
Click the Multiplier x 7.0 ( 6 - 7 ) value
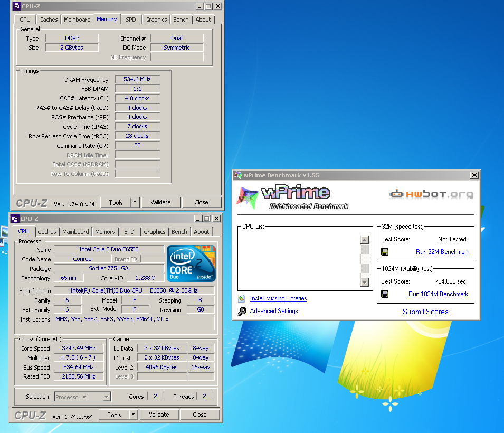[79, 357]
